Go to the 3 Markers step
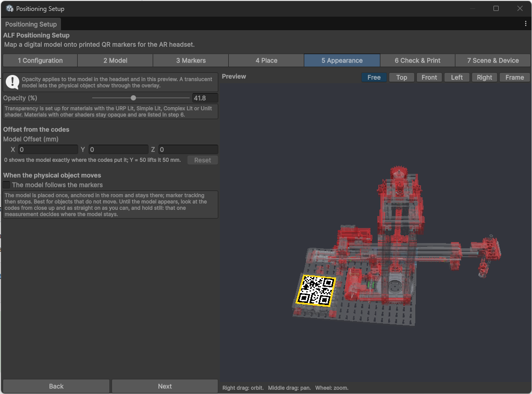 click(191, 60)
